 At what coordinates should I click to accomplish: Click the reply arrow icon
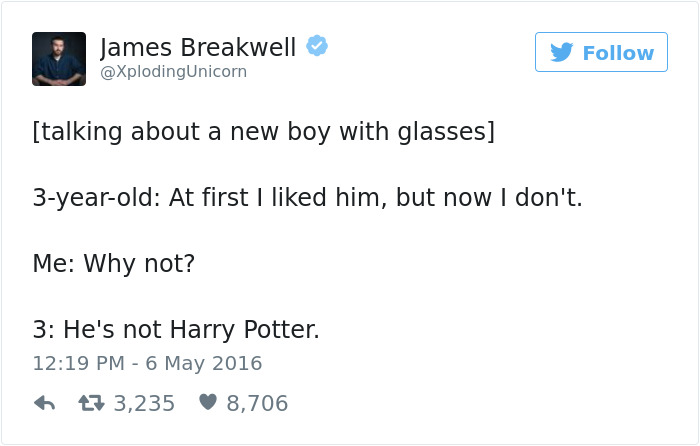click(44, 404)
